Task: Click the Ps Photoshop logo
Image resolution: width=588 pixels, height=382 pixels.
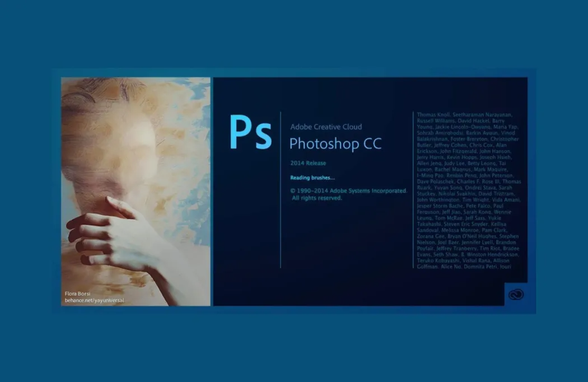Action: [250, 132]
